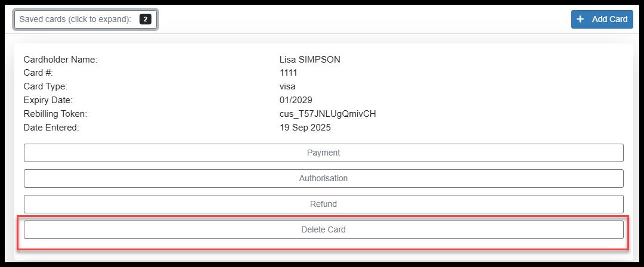Click the card number 1111

pos(288,73)
